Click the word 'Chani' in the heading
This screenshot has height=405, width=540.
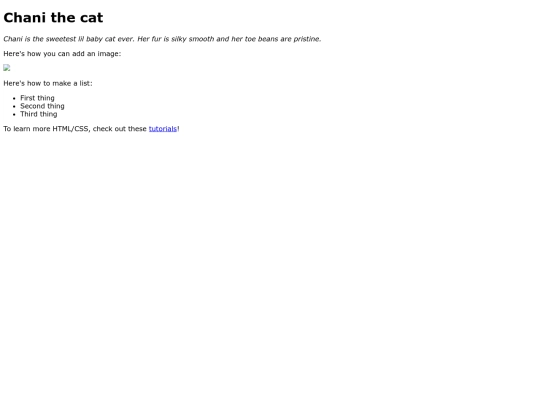click(24, 18)
